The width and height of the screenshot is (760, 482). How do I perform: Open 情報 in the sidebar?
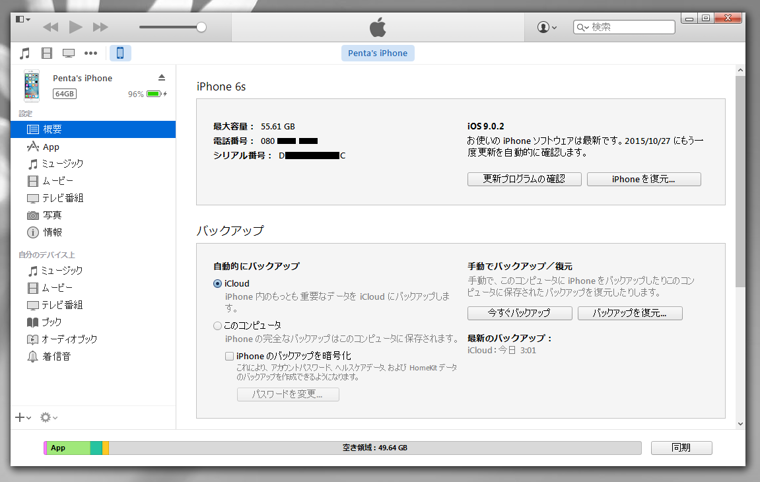[93, 232]
